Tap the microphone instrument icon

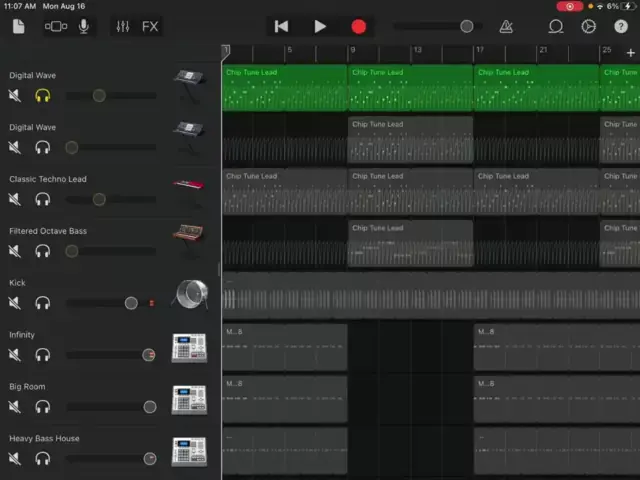pyautogui.click(x=84, y=26)
